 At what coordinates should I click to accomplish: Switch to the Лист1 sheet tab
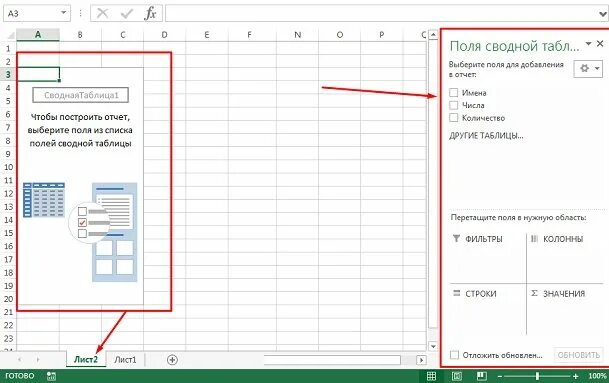(x=125, y=360)
